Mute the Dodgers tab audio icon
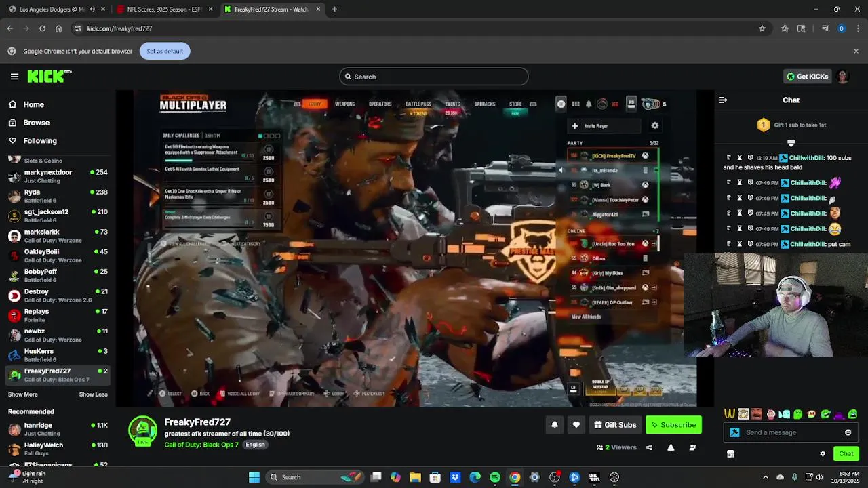Viewport: 868px width, 488px height. pos(92,9)
